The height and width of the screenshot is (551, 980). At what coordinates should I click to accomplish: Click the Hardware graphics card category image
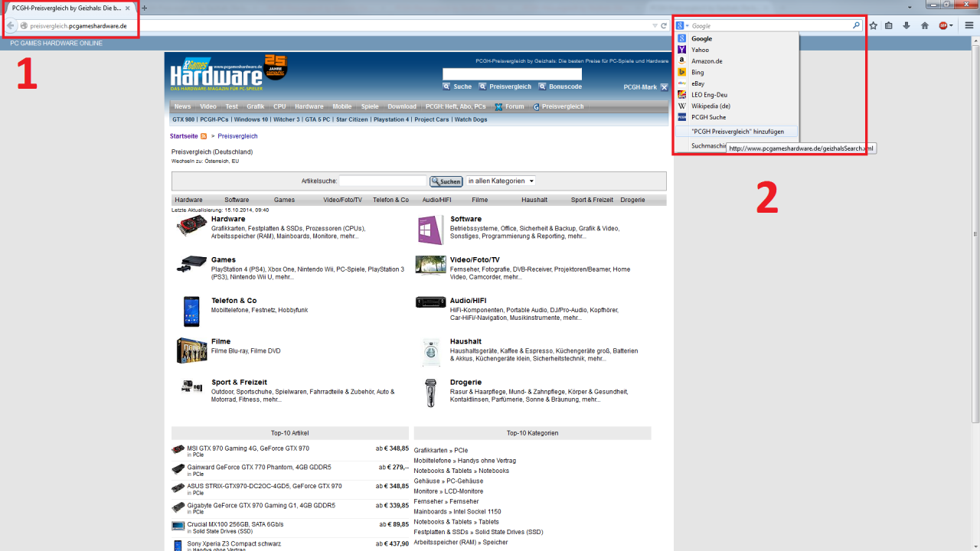[x=191, y=225]
